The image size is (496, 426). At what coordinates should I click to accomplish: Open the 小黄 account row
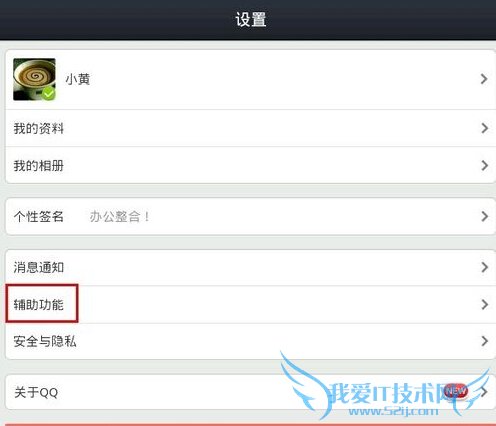click(250, 79)
